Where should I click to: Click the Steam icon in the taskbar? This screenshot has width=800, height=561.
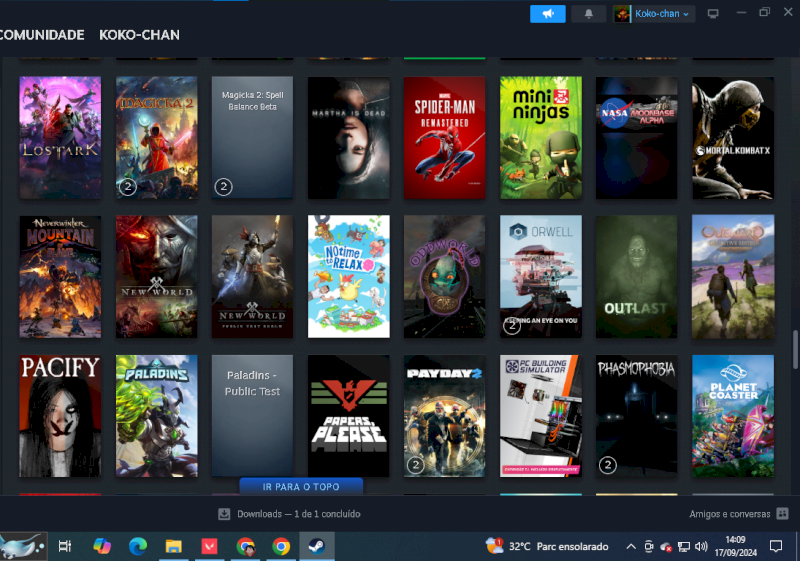(x=317, y=547)
